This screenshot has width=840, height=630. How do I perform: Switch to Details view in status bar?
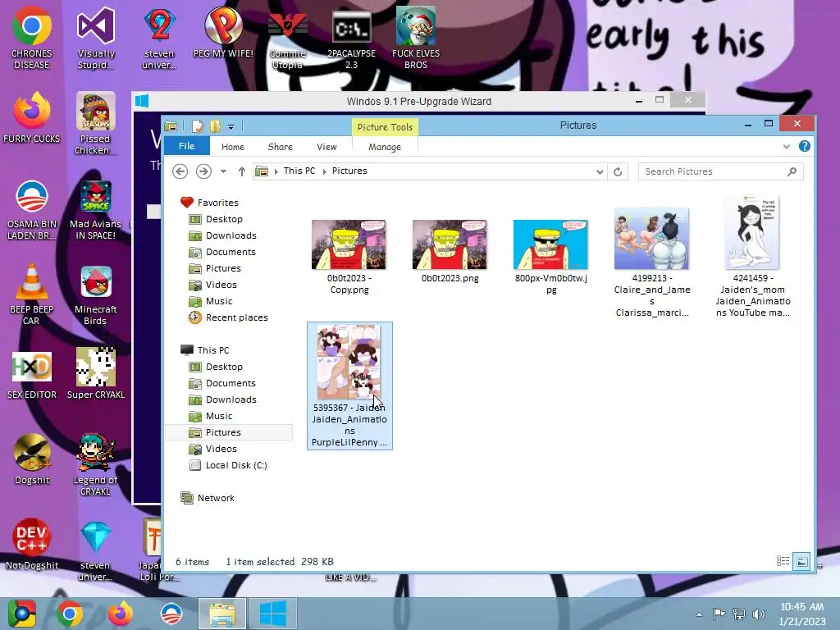click(783, 561)
